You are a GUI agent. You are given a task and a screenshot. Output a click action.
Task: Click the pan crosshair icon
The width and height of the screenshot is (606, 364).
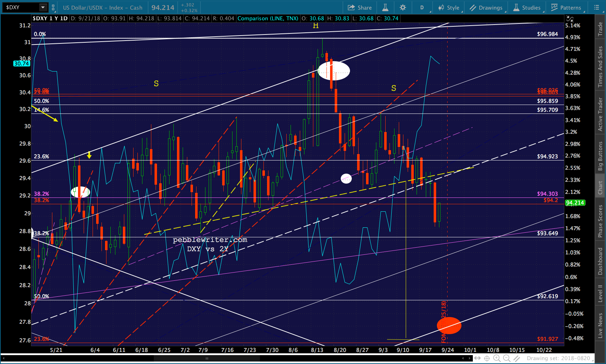tap(487, 358)
